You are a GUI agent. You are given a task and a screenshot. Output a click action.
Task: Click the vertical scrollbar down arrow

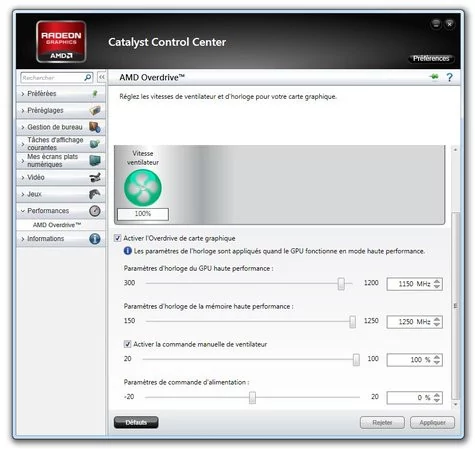[455, 404]
